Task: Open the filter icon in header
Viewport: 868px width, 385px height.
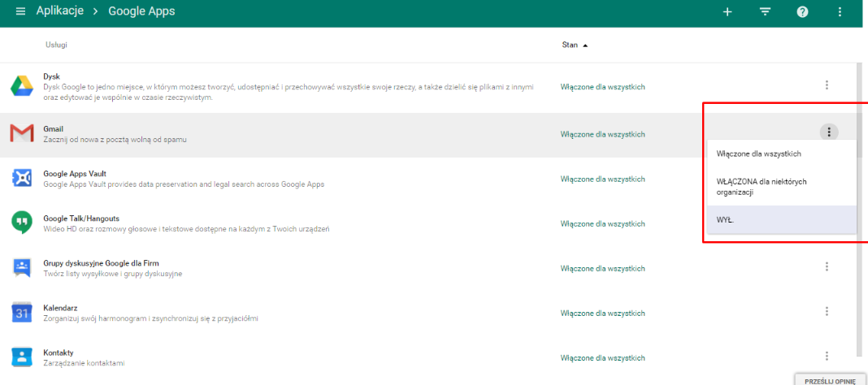Action: coord(765,11)
